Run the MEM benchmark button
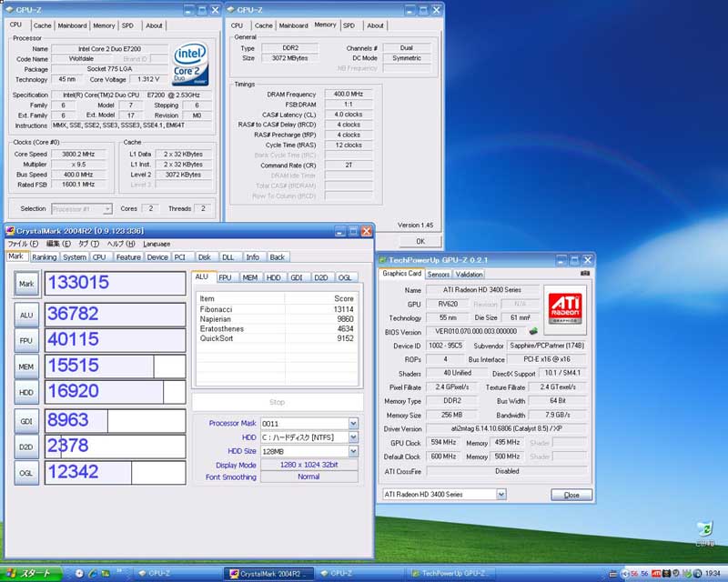Image resolution: width=728 pixels, height=582 pixels. pos(26,366)
